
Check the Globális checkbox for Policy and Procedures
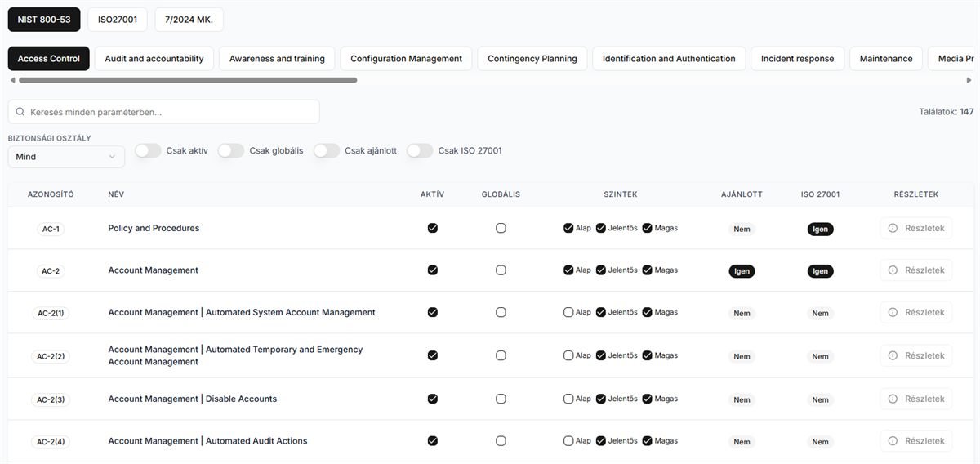[501, 229]
